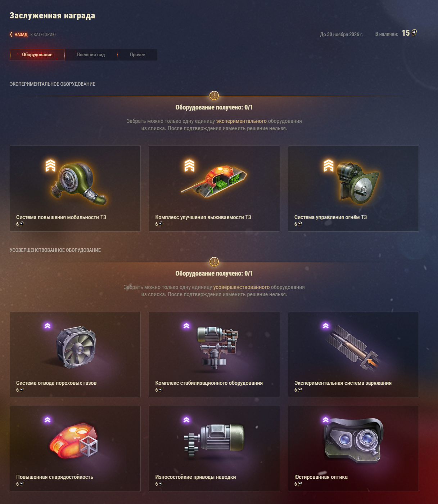The height and width of the screenshot is (504, 438).
Task: Select the Оборудование tab
Action: tap(37, 55)
